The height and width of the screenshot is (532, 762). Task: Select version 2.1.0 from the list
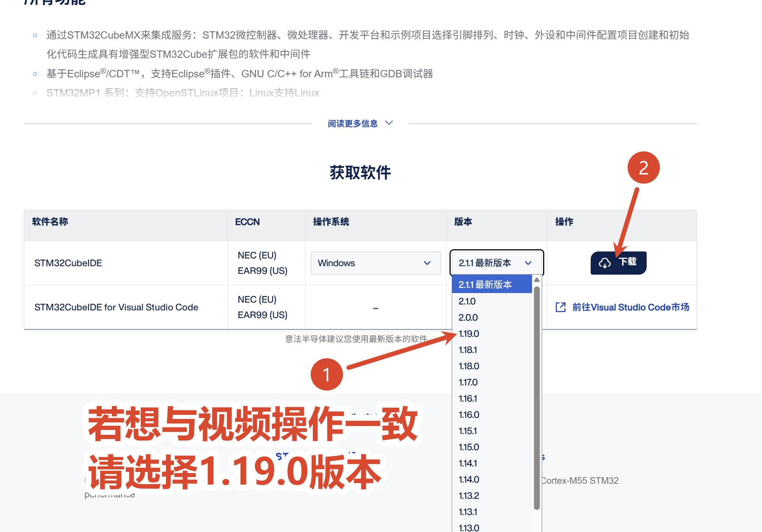click(x=492, y=301)
